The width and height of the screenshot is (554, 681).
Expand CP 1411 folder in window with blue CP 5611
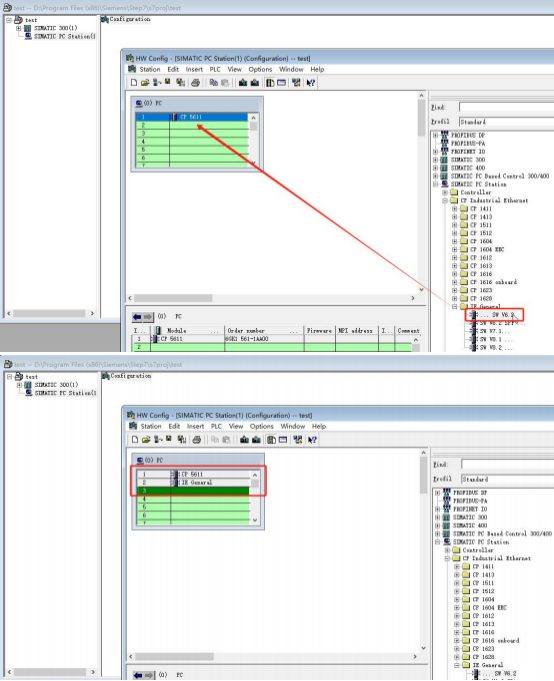455,209
